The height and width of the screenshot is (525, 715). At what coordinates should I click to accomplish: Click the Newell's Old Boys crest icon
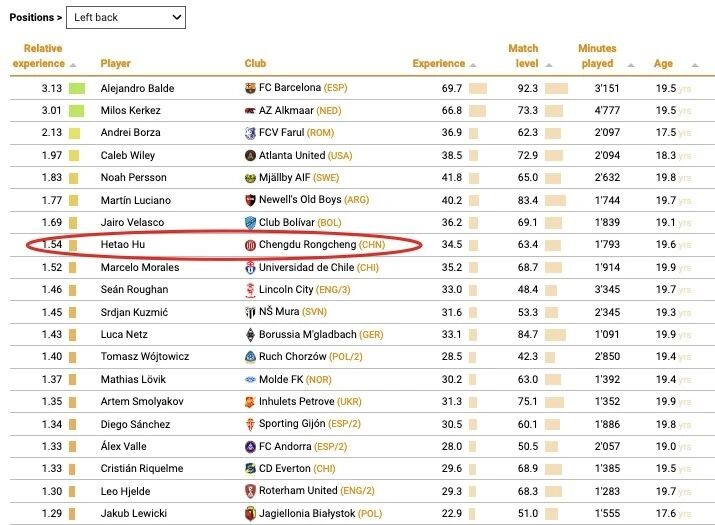[250, 200]
